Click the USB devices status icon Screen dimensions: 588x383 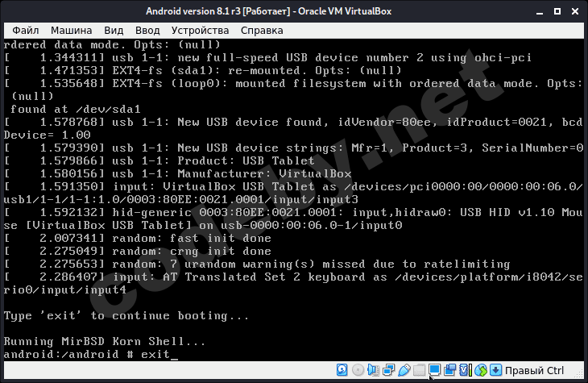click(404, 370)
